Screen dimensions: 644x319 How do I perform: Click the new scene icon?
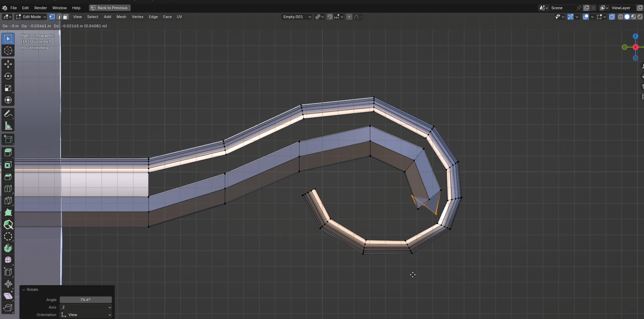587,8
